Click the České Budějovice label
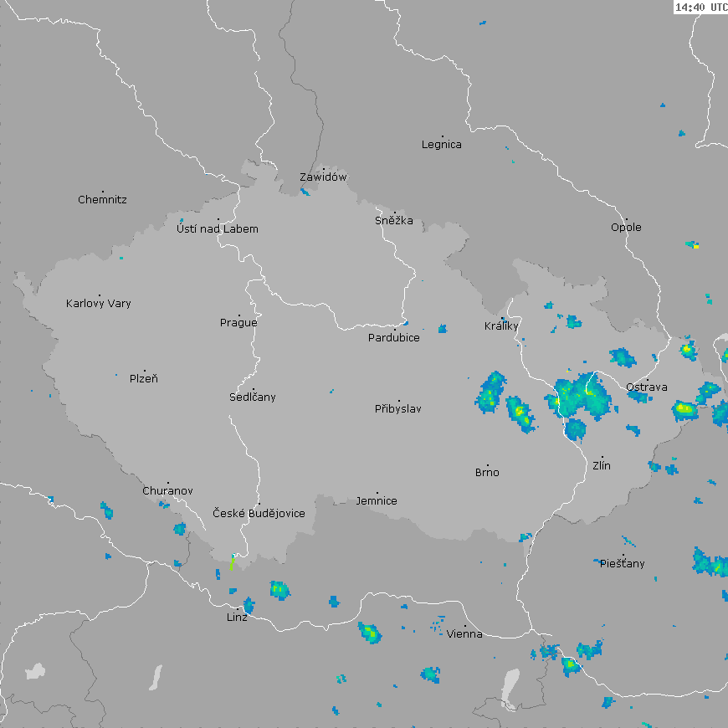Image resolution: width=728 pixels, height=728 pixels. coord(259,514)
